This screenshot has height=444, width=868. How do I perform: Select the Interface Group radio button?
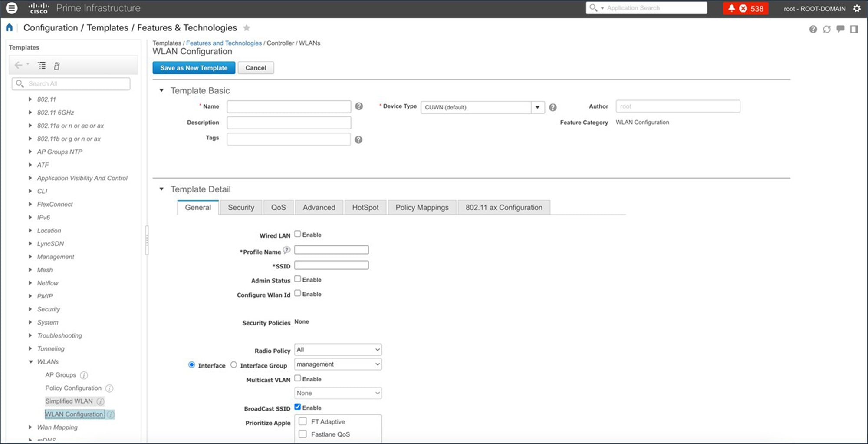[233, 364]
